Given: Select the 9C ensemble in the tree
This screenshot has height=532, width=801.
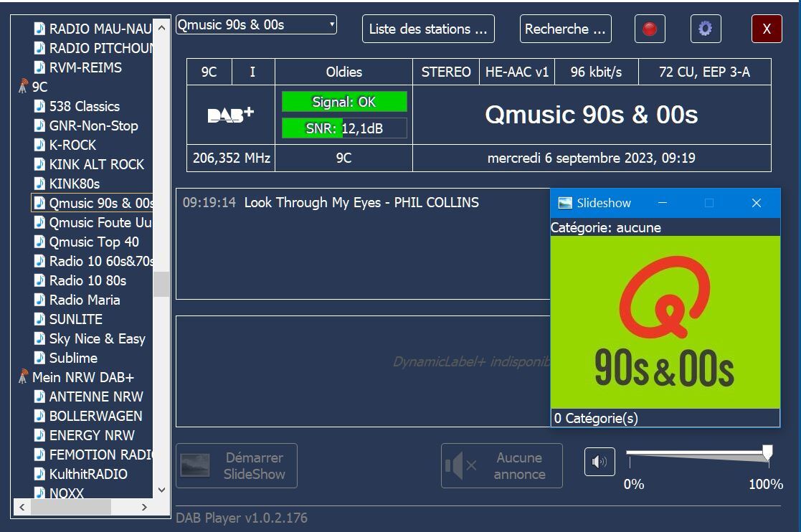Looking at the screenshot, I should click(40, 87).
